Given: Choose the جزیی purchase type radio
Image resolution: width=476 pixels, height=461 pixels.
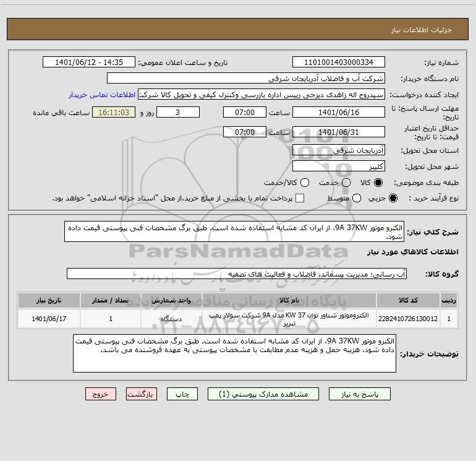Looking at the screenshot, I should pyautogui.click(x=393, y=198).
